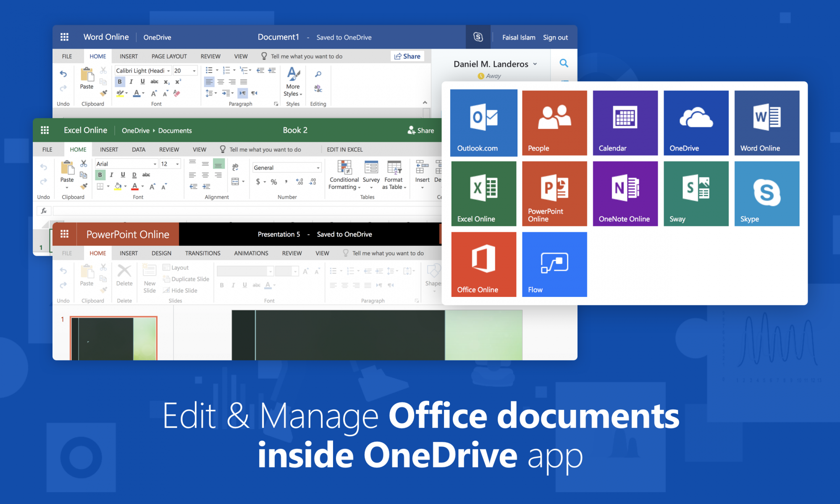Click Share button in Word Online
The width and height of the screenshot is (840, 504).
tap(407, 56)
